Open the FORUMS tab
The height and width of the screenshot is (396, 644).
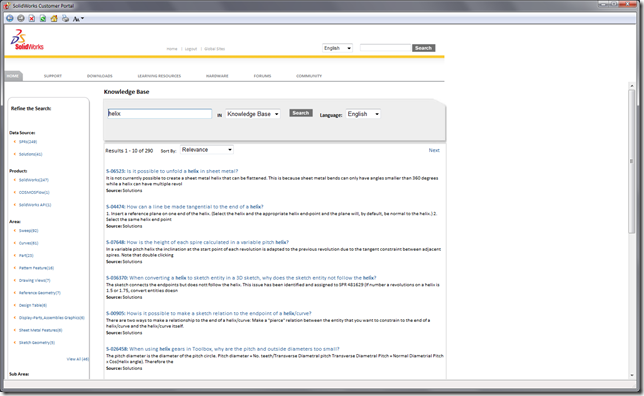(262, 76)
